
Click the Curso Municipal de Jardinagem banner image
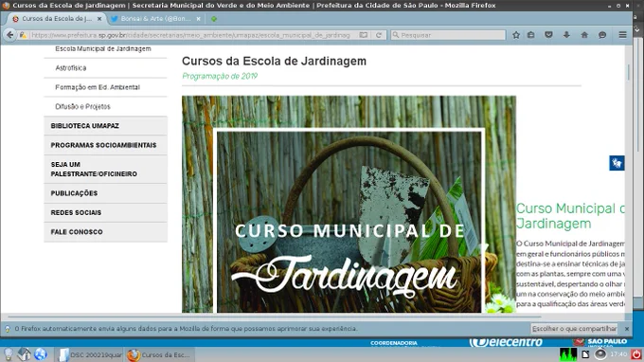click(x=349, y=204)
